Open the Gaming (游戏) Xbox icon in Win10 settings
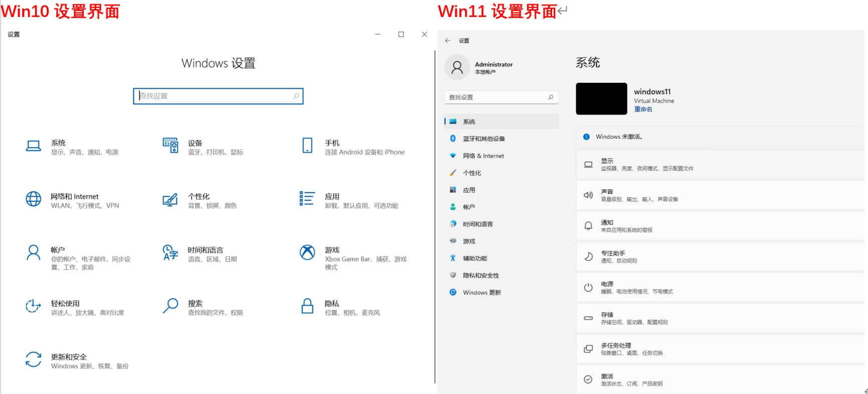The height and width of the screenshot is (394, 868). click(307, 252)
